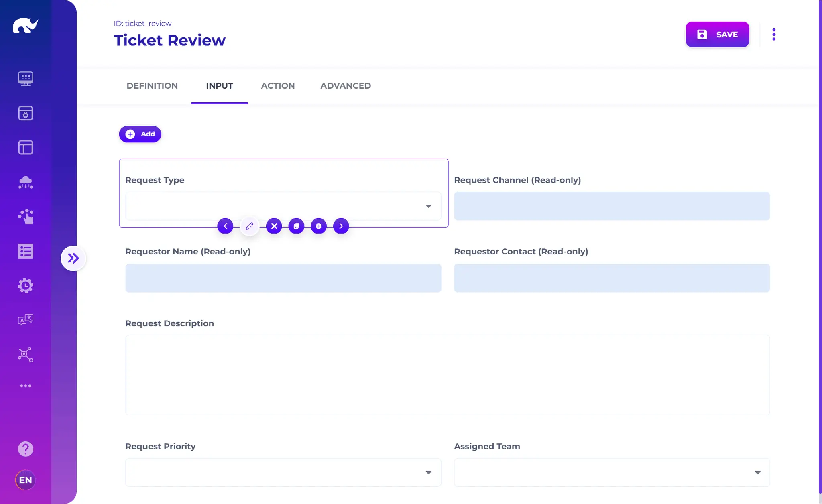Expand the sidebar with double-chevron button
The width and height of the screenshot is (822, 504).
73,258
